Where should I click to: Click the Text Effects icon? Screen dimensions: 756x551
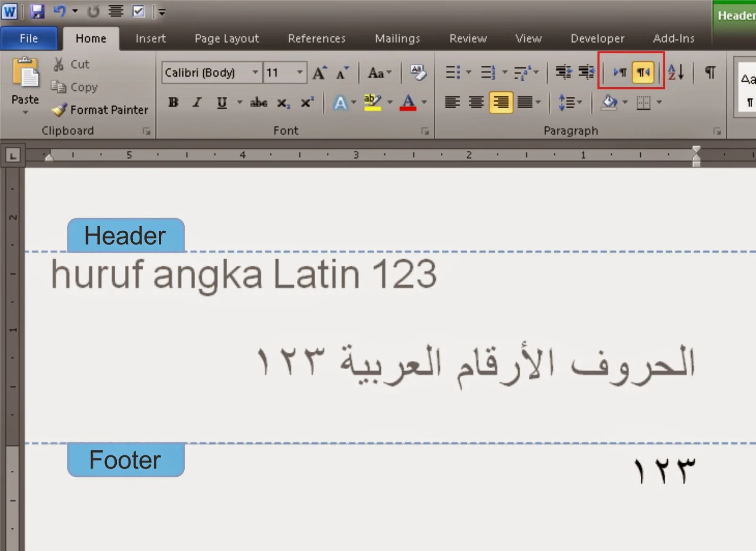(340, 102)
